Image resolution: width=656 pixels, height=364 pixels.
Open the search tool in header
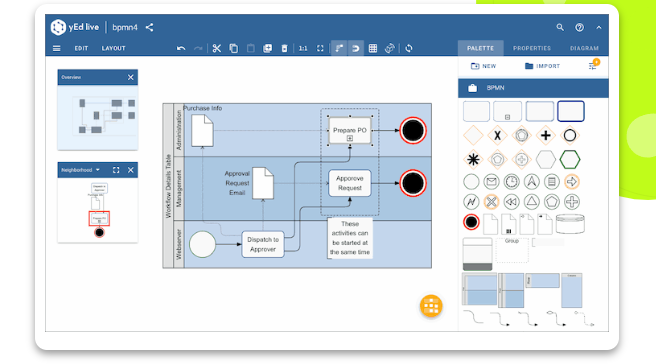point(560,27)
